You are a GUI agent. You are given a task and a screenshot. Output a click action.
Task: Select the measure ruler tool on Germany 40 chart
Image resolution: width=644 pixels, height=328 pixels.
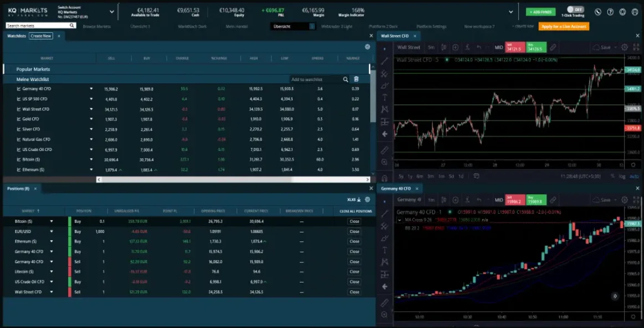click(x=384, y=303)
